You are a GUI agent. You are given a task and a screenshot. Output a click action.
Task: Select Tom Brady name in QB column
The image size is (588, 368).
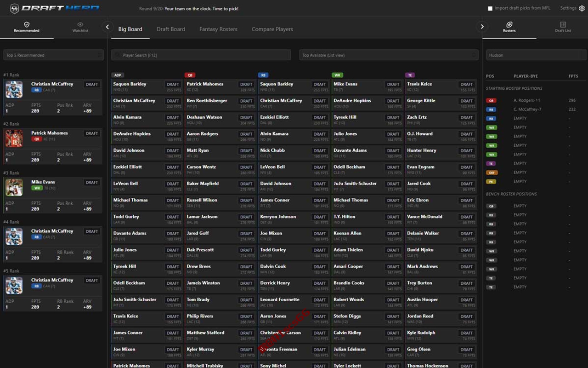click(x=198, y=299)
